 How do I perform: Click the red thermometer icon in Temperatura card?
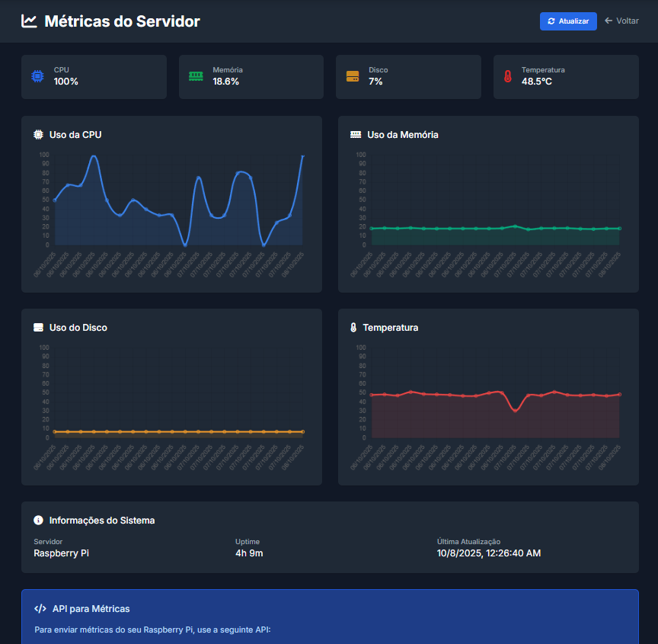click(508, 76)
